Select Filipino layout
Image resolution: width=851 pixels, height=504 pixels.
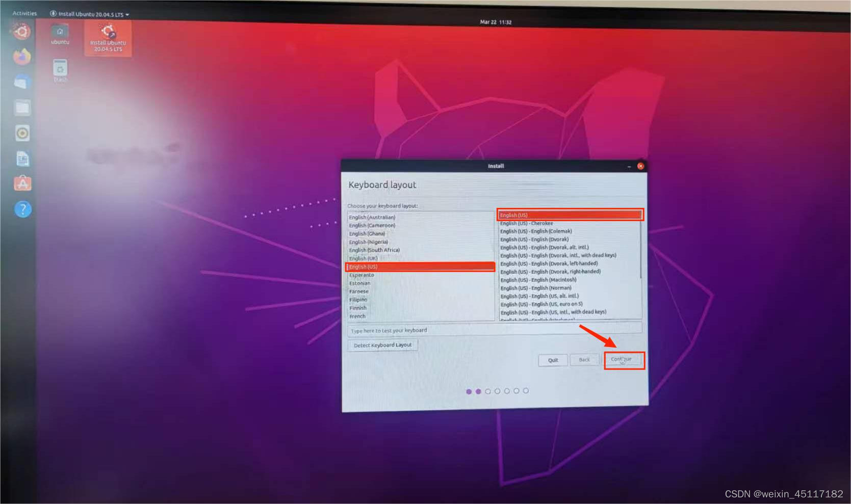coord(421,300)
